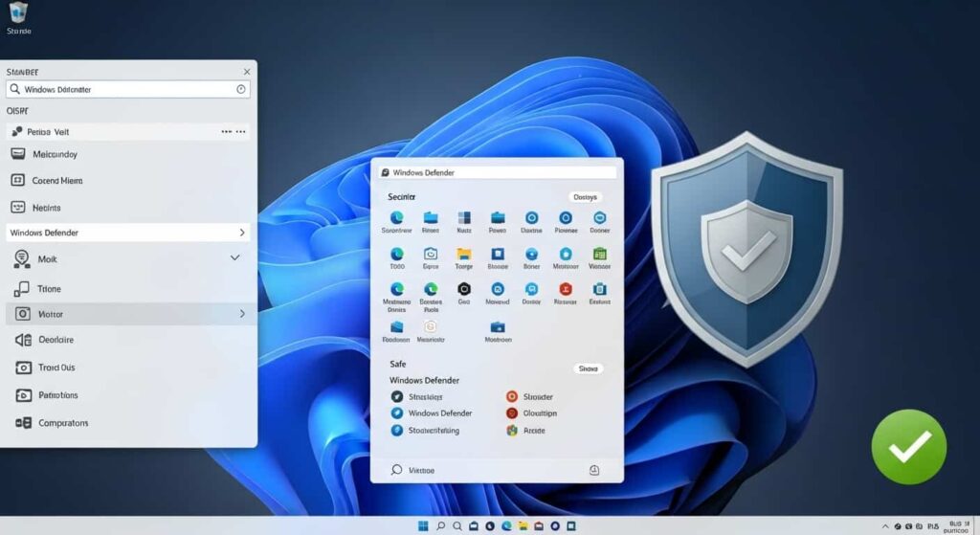Image resolution: width=980 pixels, height=535 pixels.
Task: Open Stnackiqs in the recommended list
Action: (417, 397)
